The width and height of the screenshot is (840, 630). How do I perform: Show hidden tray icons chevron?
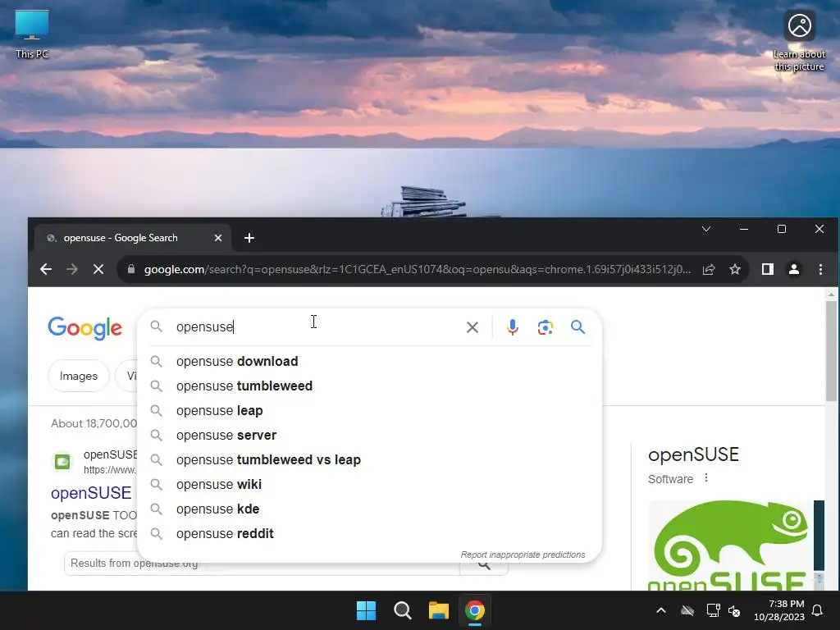click(661, 610)
